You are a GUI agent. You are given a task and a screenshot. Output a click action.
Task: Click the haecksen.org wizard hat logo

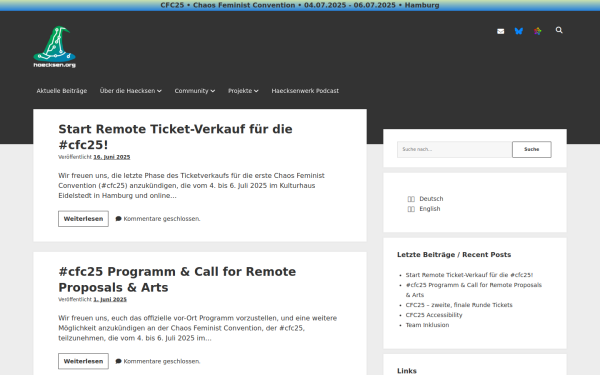pyautogui.click(x=54, y=47)
